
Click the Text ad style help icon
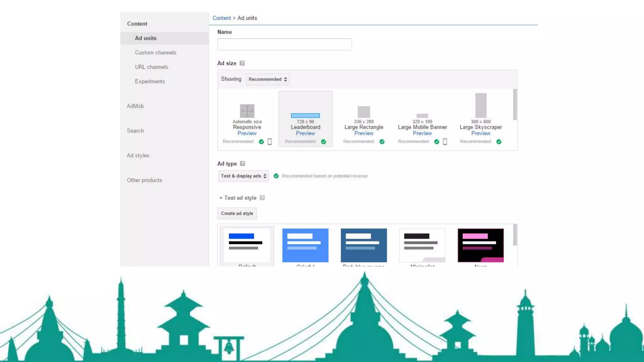click(x=262, y=198)
